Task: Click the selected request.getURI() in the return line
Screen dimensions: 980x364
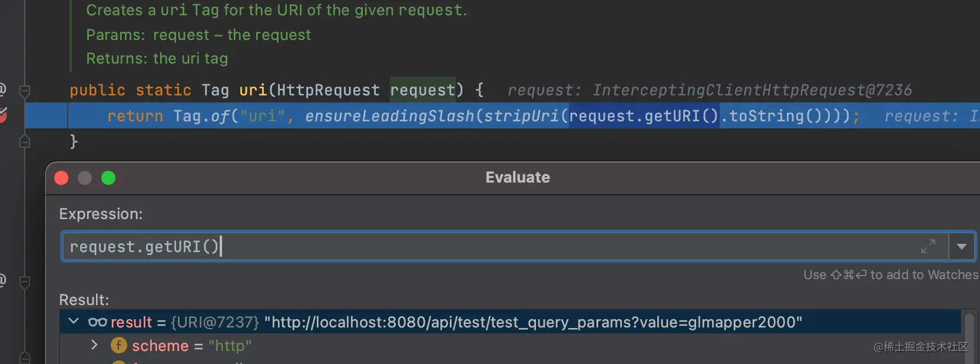Action: (644, 116)
